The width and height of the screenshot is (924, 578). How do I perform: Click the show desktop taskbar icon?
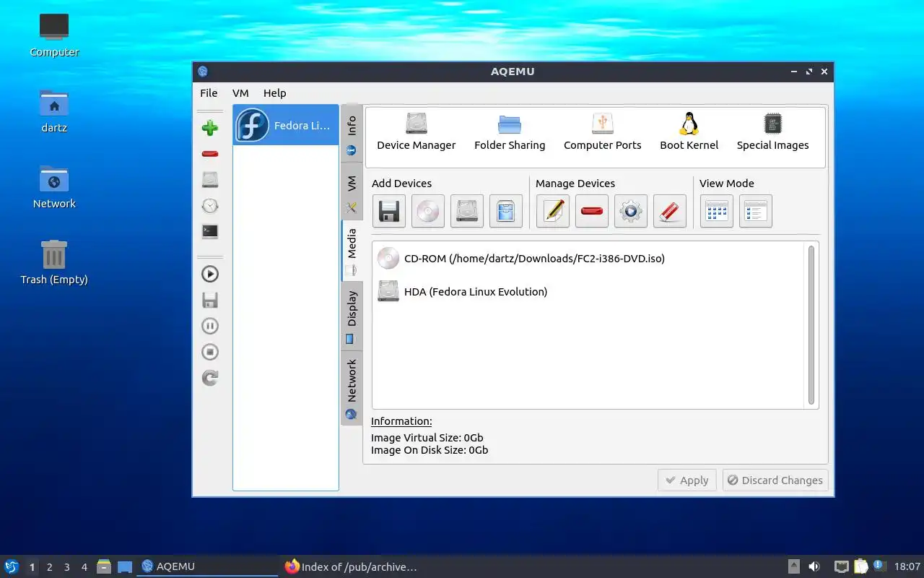(125, 567)
